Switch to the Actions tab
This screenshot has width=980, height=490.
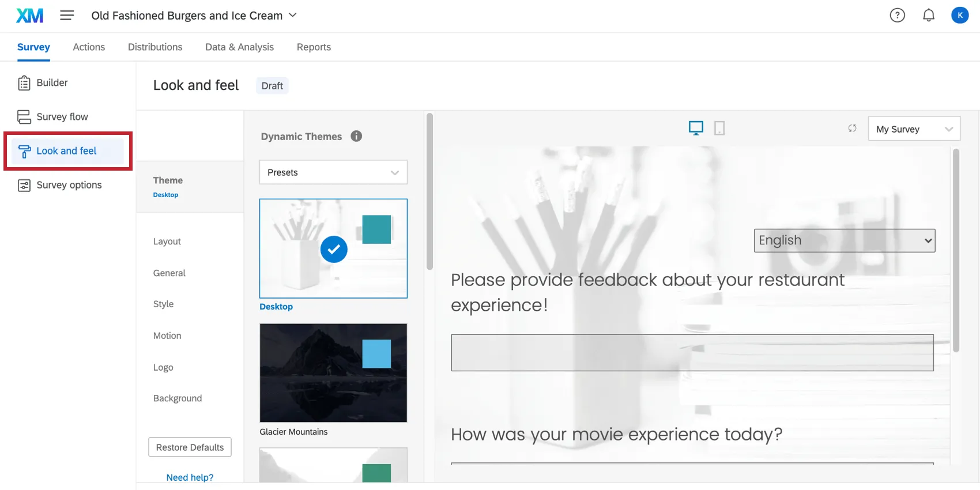coord(89,47)
